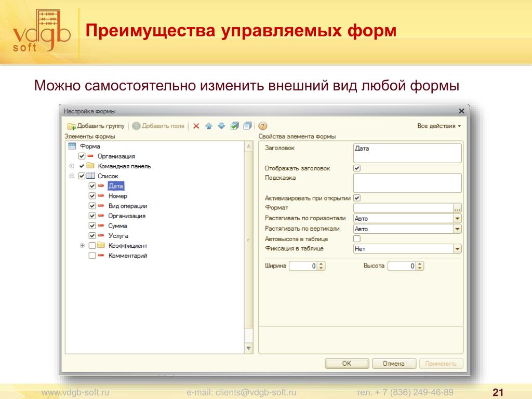Image resolution: width=532 pixels, height=399 pixels.
Task: Enable Автовысота в таблице checkbox
Action: point(356,238)
